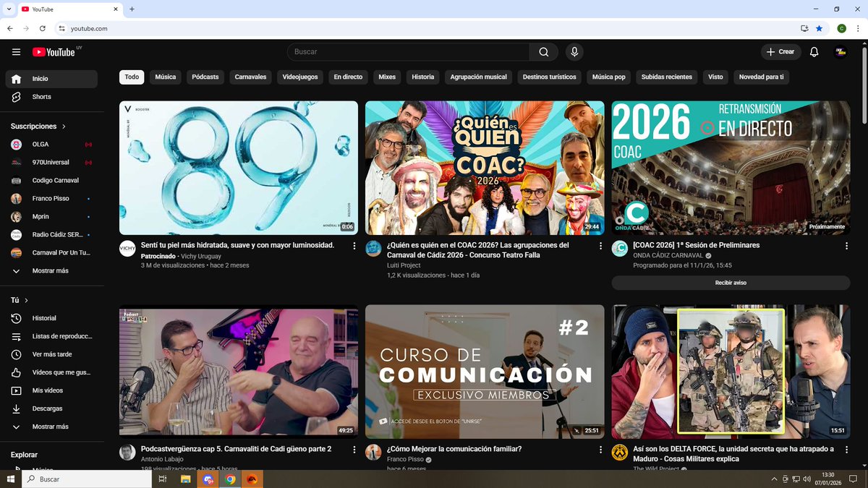Bookmark this page with star icon
The image size is (868, 488).
(819, 28)
